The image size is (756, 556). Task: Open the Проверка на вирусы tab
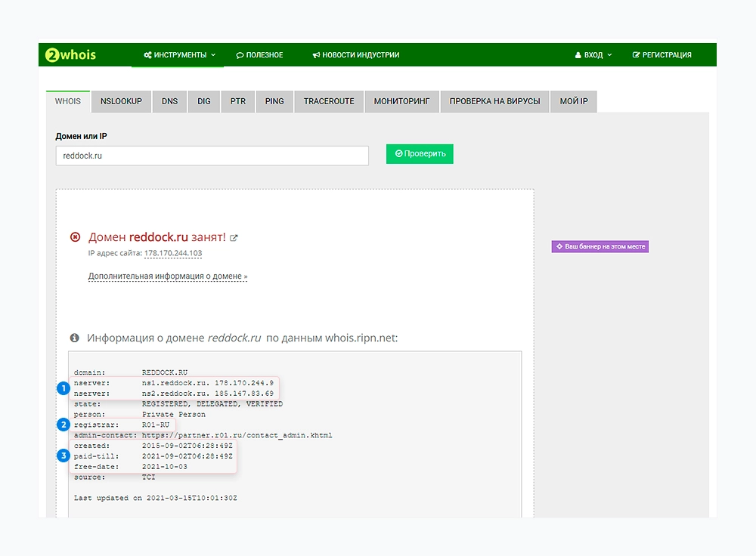pyautogui.click(x=494, y=101)
